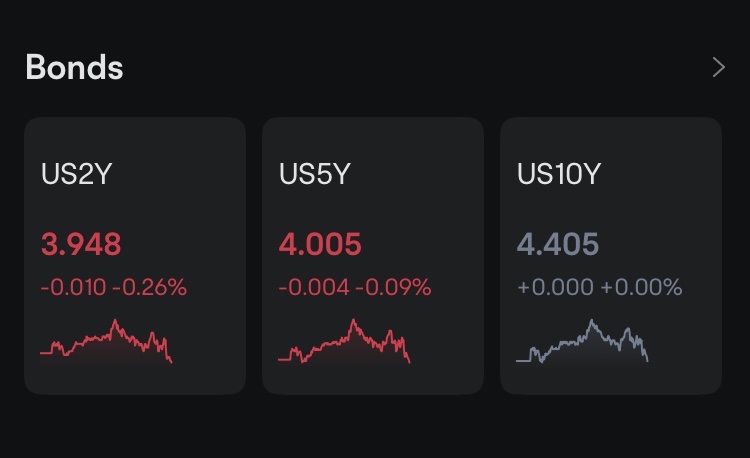Click the peak of US2Y sparkline
The width and height of the screenshot is (750, 458).
tap(115, 321)
